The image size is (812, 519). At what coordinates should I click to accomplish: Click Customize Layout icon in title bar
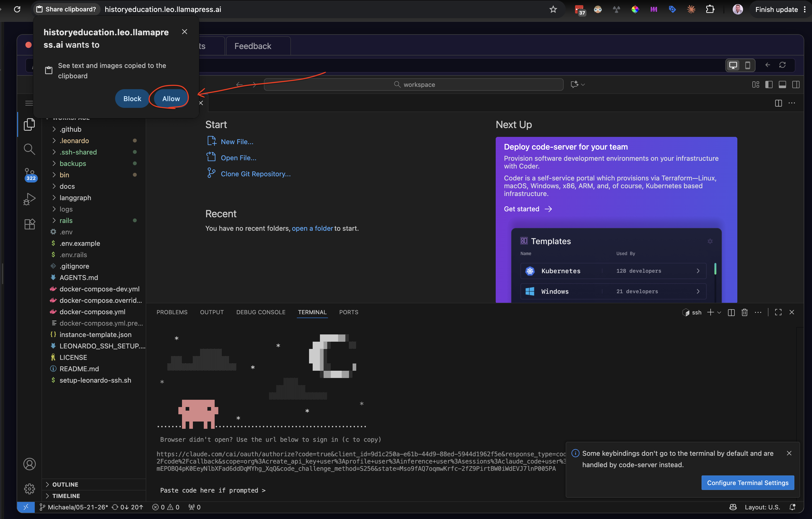click(x=756, y=84)
